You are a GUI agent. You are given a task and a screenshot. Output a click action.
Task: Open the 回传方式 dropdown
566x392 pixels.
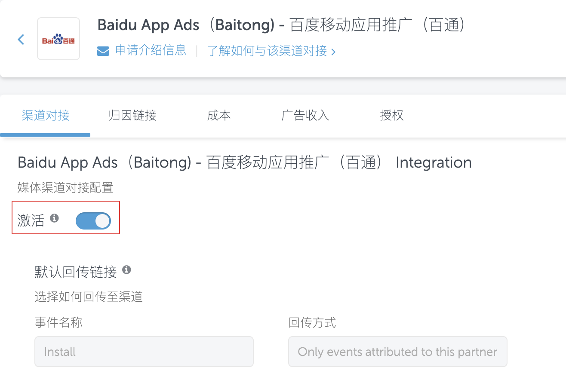pos(398,352)
